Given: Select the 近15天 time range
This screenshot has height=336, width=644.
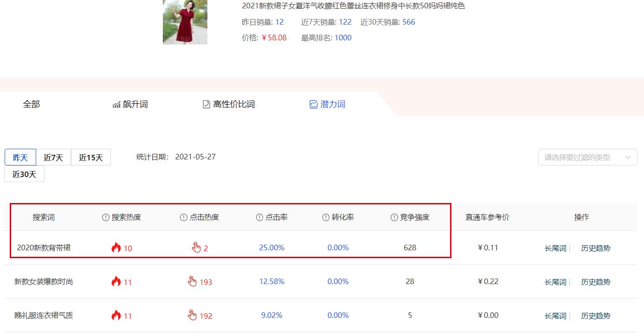Looking at the screenshot, I should (90, 157).
